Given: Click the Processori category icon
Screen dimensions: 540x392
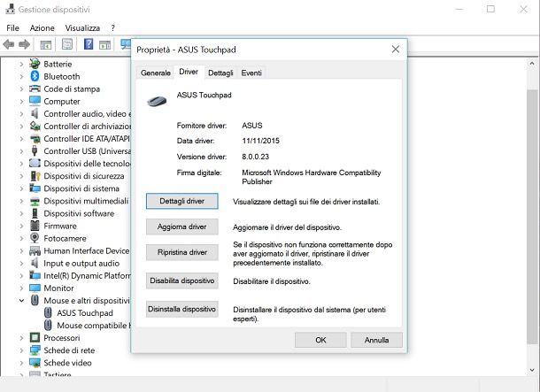Looking at the screenshot, I should click(x=35, y=337).
